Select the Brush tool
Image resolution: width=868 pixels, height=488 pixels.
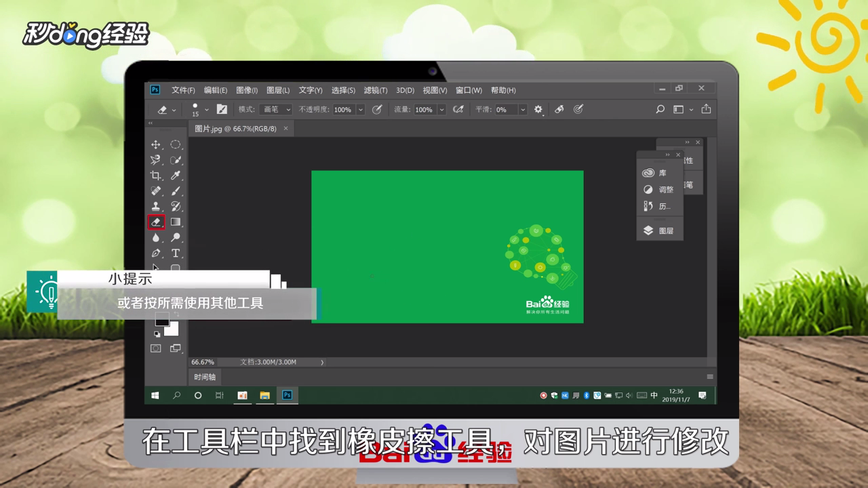coord(176,191)
